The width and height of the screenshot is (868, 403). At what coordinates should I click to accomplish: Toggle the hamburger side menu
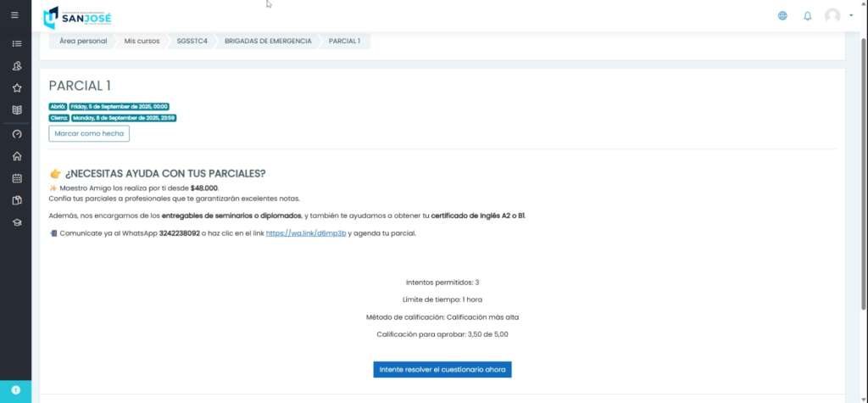[15, 15]
